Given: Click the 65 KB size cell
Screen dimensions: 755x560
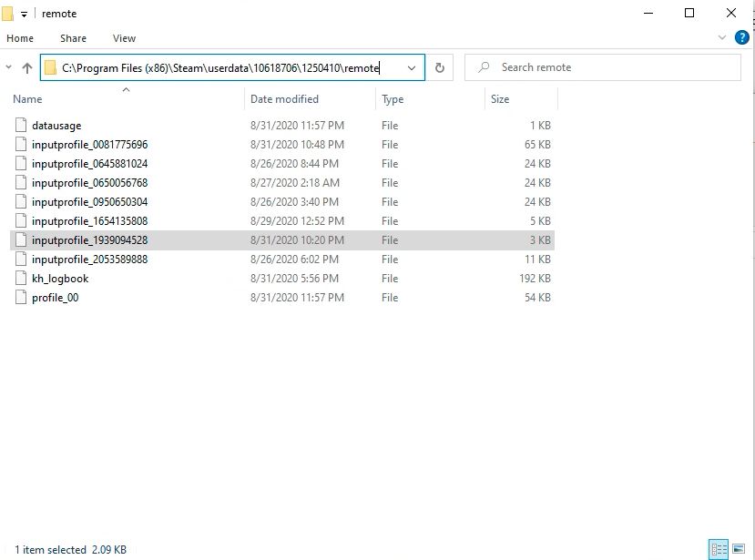Looking at the screenshot, I should 537,145.
